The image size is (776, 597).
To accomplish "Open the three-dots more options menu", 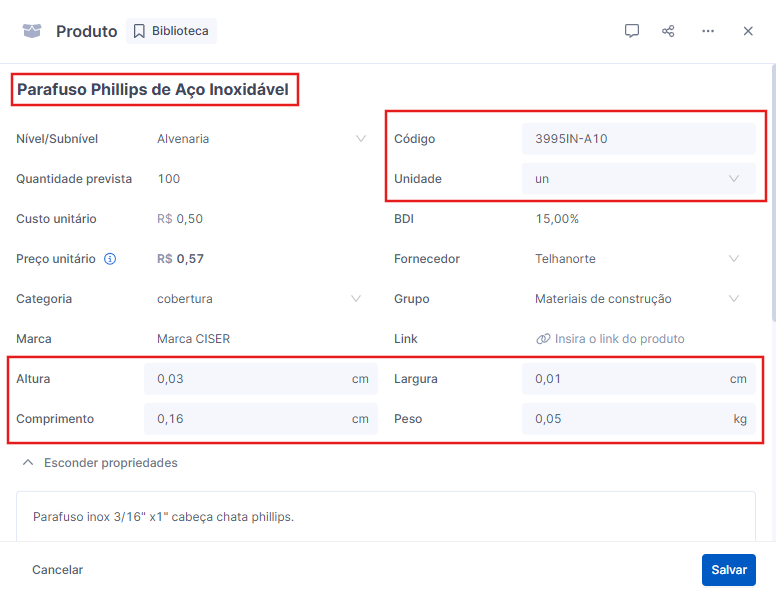I will (x=708, y=31).
